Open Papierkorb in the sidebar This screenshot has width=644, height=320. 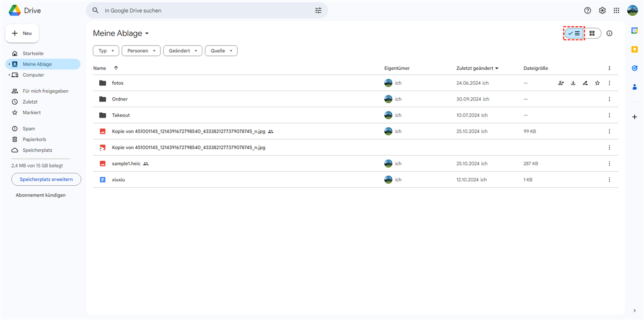coord(34,140)
